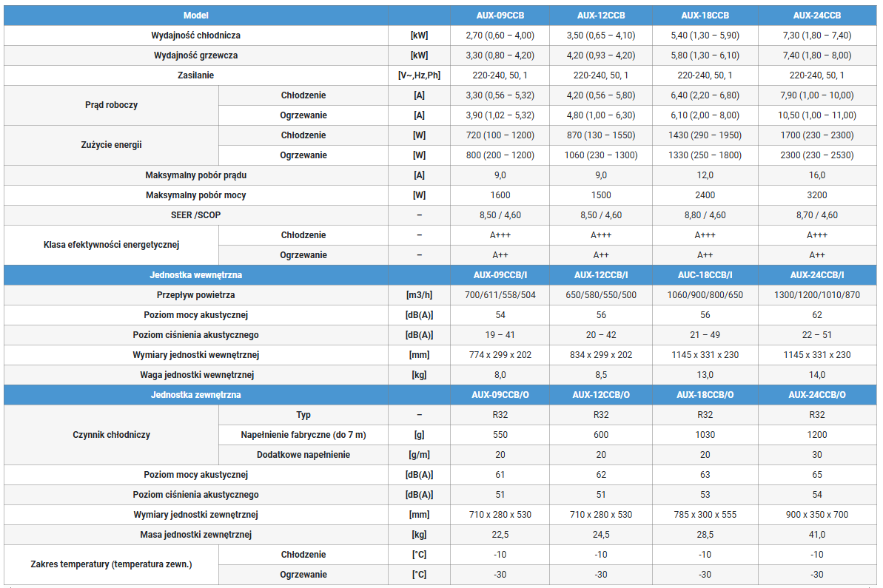Click the "SEER /SCOP" row label
The height and width of the screenshot is (588, 883).
click(196, 215)
